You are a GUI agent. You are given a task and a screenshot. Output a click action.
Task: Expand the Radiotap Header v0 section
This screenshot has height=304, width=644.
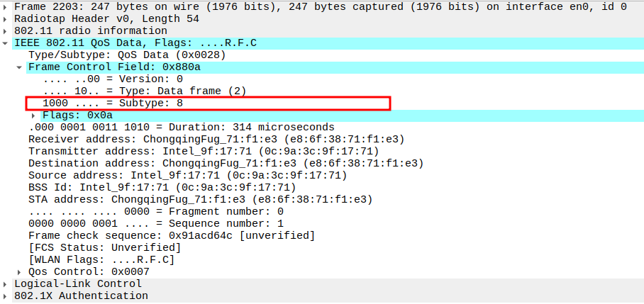coord(6,18)
